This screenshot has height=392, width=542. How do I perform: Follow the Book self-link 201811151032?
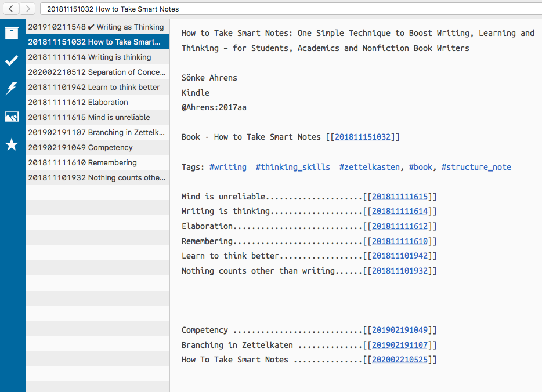(363, 137)
